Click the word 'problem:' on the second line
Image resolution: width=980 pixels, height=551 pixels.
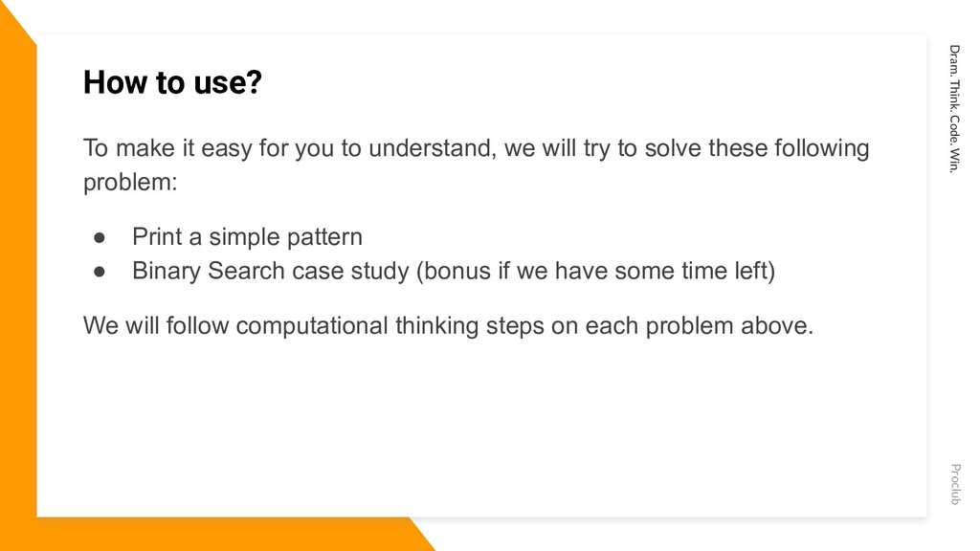[x=130, y=183]
